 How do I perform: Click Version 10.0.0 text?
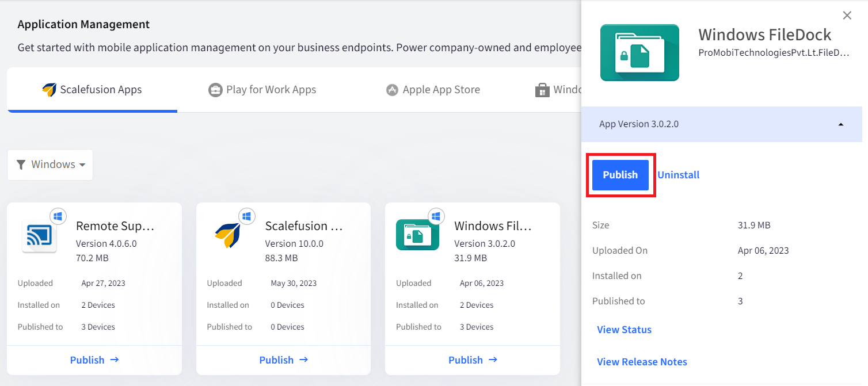point(294,243)
